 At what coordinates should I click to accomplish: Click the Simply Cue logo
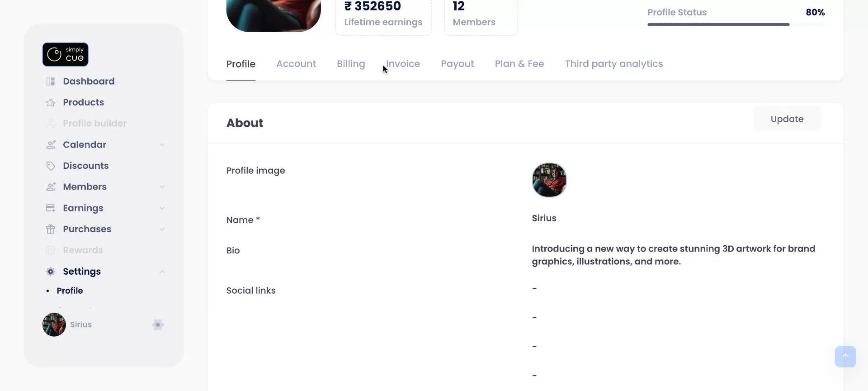point(65,54)
